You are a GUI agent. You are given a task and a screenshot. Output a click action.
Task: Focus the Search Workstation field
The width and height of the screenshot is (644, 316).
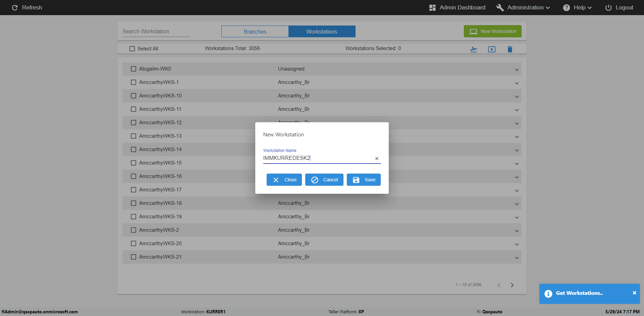tap(156, 31)
